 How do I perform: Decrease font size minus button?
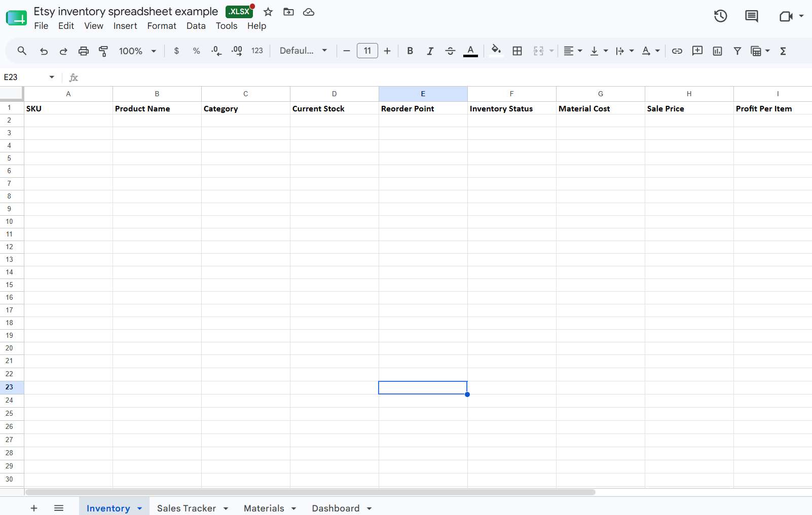point(347,51)
